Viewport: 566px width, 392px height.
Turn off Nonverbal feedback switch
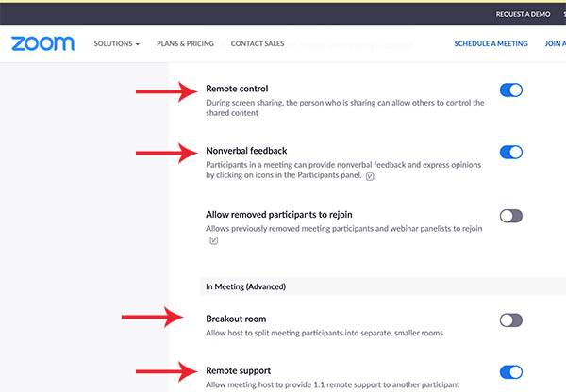click(x=510, y=153)
